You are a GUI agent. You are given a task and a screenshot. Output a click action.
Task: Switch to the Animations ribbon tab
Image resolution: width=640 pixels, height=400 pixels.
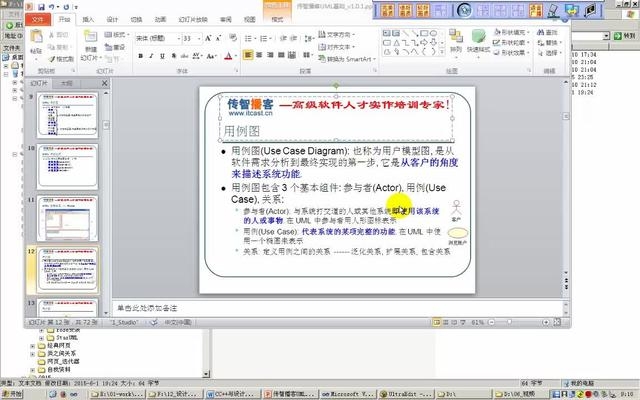[x=160, y=19]
